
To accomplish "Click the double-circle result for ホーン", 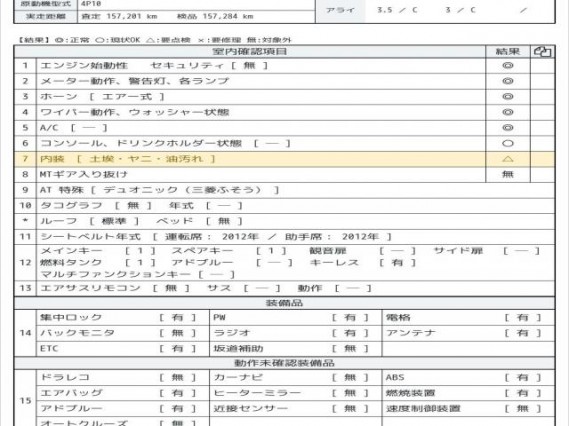I will [x=508, y=97].
